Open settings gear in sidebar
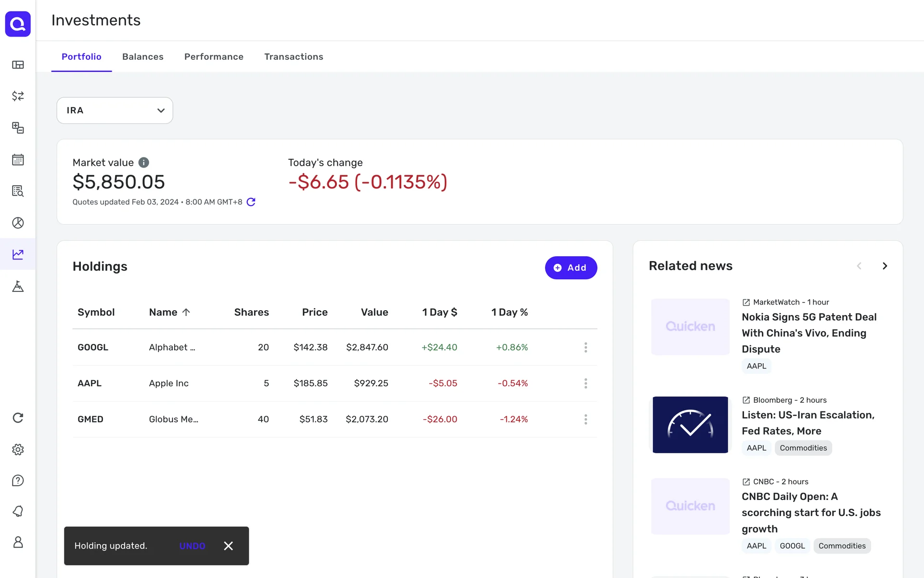The height and width of the screenshot is (578, 924). pyautogui.click(x=18, y=449)
